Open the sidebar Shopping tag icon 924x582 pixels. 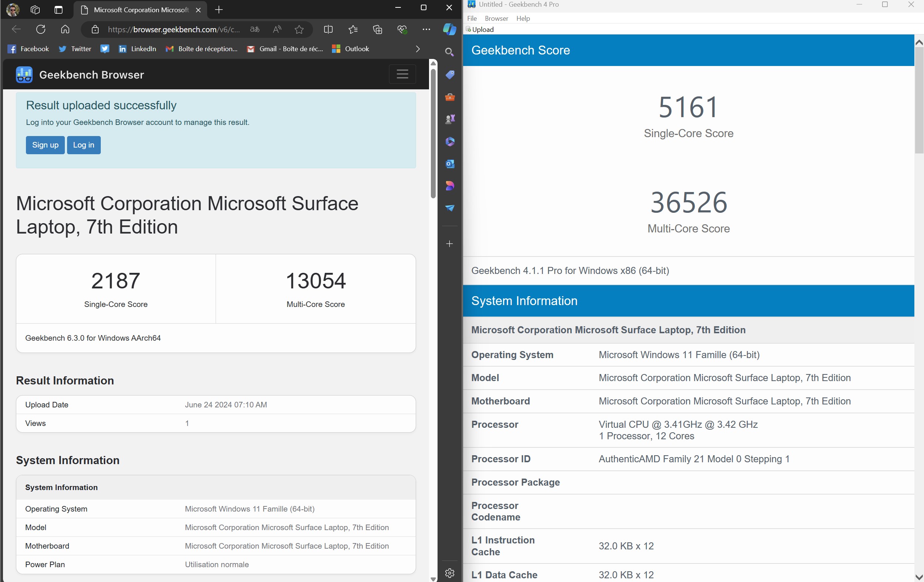pyautogui.click(x=450, y=75)
